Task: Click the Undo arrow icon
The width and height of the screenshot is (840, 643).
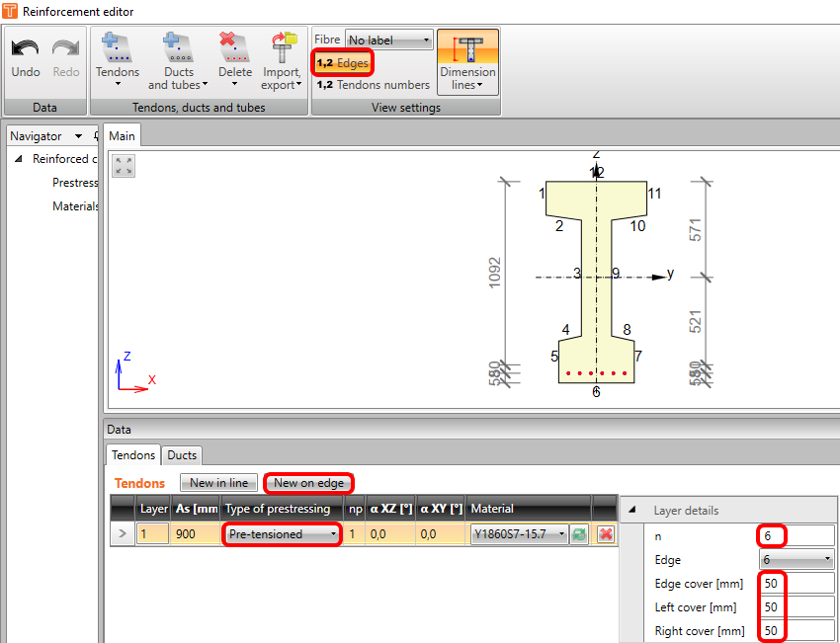Action: pos(26,49)
